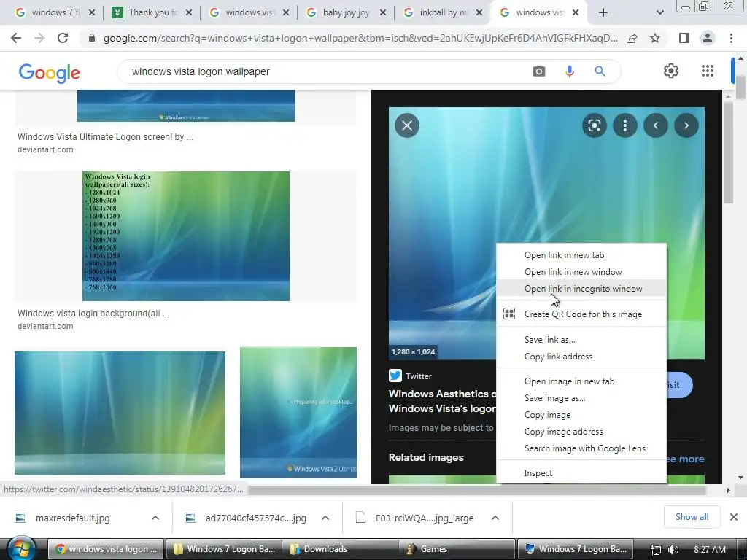The image size is (747, 560).
Task: Share this page via address bar icon
Action: (632, 39)
